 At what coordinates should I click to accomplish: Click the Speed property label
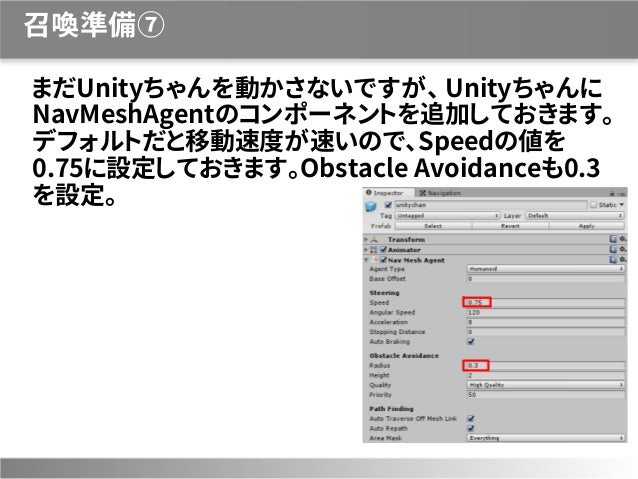point(379,303)
